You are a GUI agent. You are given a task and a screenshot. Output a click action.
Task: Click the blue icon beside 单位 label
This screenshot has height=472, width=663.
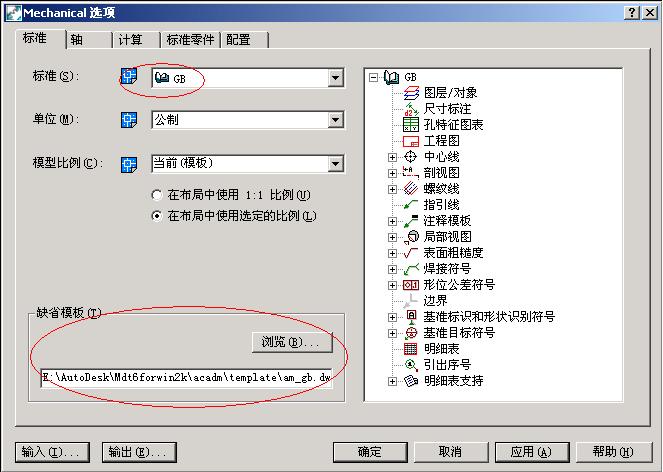[x=129, y=120]
